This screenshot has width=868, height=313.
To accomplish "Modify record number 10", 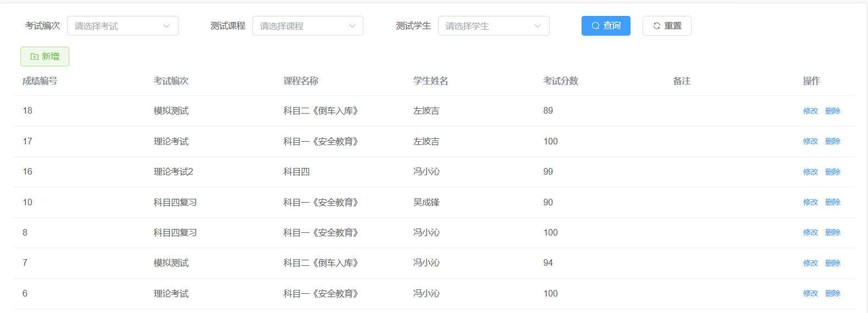I will click(x=810, y=202).
